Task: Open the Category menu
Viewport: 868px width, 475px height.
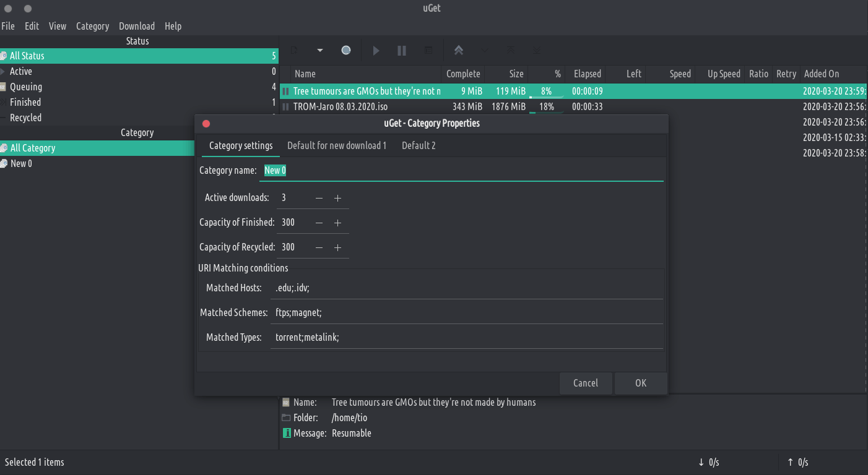Action: click(92, 26)
